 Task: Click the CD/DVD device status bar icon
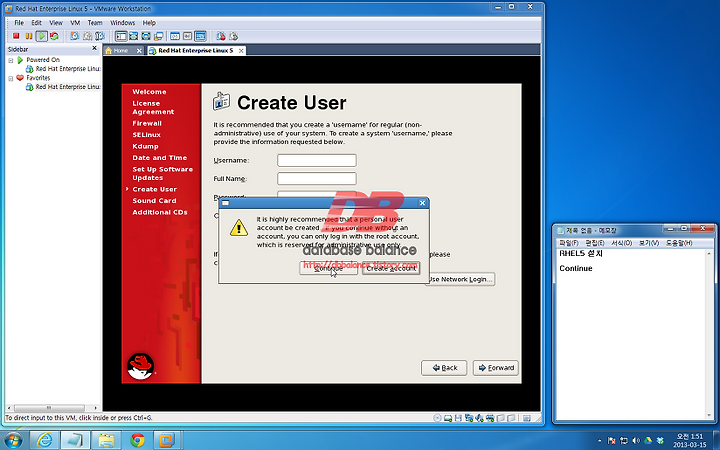click(x=437, y=418)
